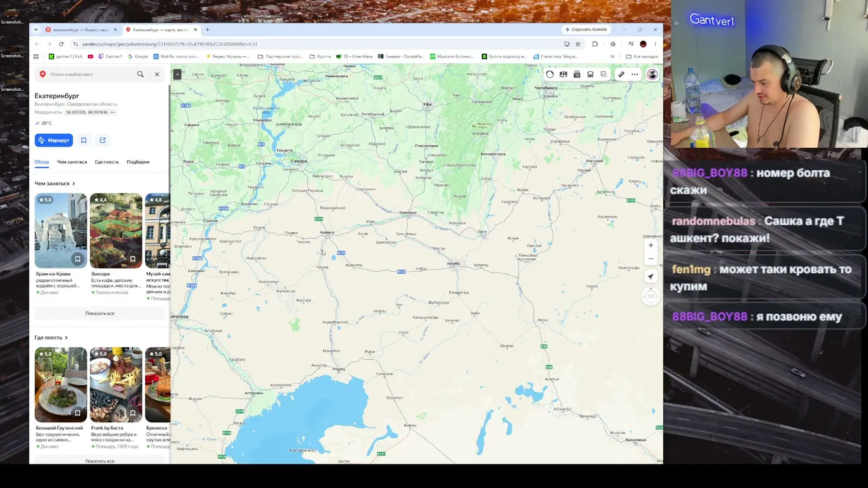Bookmark the Большой Грузинский card

pyautogui.click(x=77, y=413)
